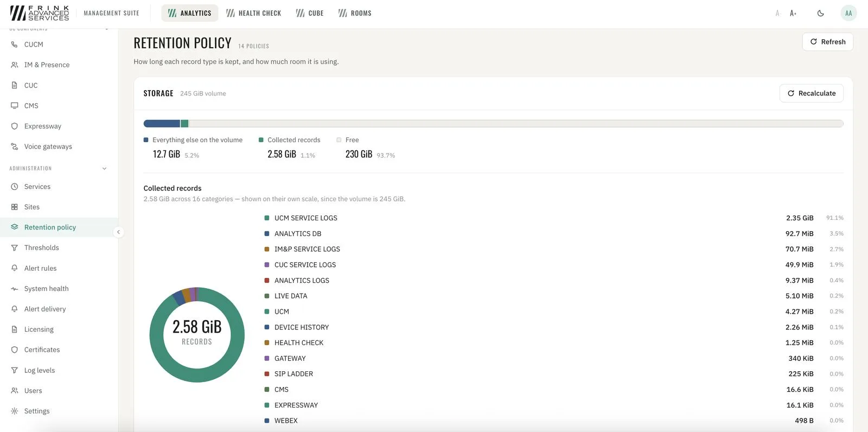Click the green Collected records legend swatch
The image size is (868, 432).
261,140
